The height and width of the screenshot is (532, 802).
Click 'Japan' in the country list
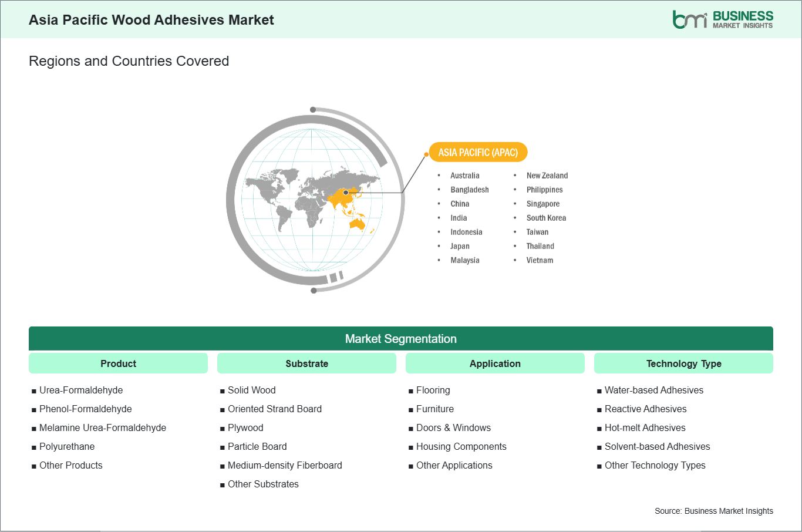460,246
